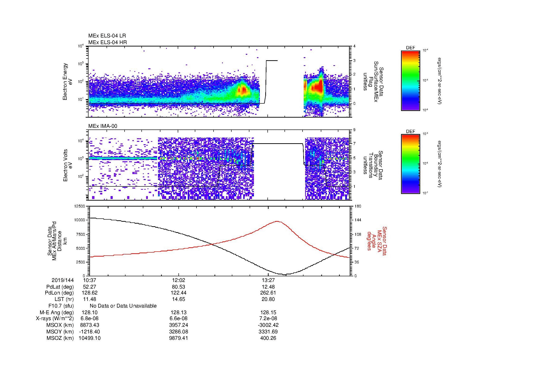Click the time tick label '12:02'
The width and height of the screenshot is (555, 392).
coord(179,280)
